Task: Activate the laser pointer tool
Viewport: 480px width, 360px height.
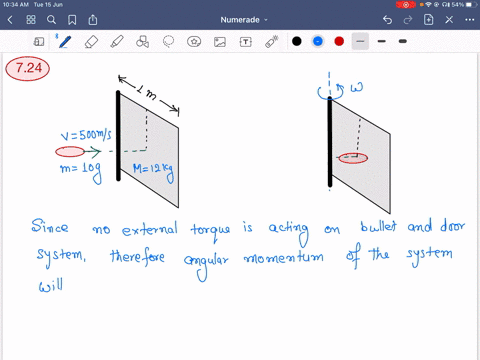Action: pyautogui.click(x=271, y=42)
